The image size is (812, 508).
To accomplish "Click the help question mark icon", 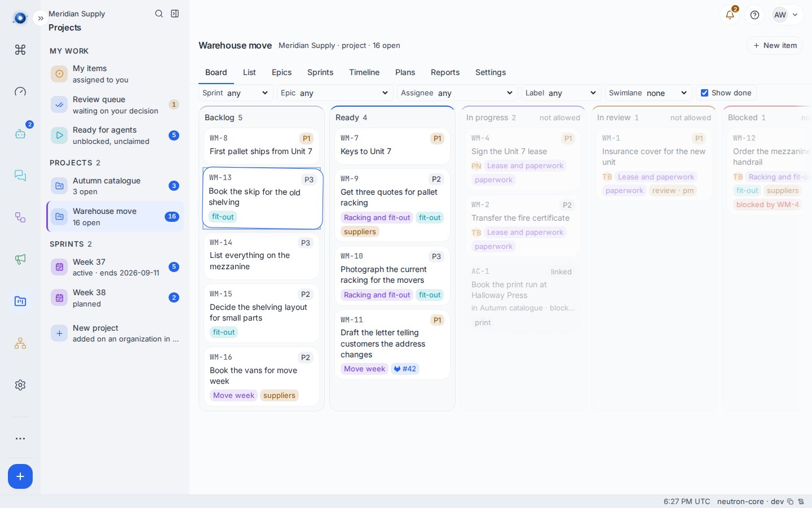I will tap(754, 15).
